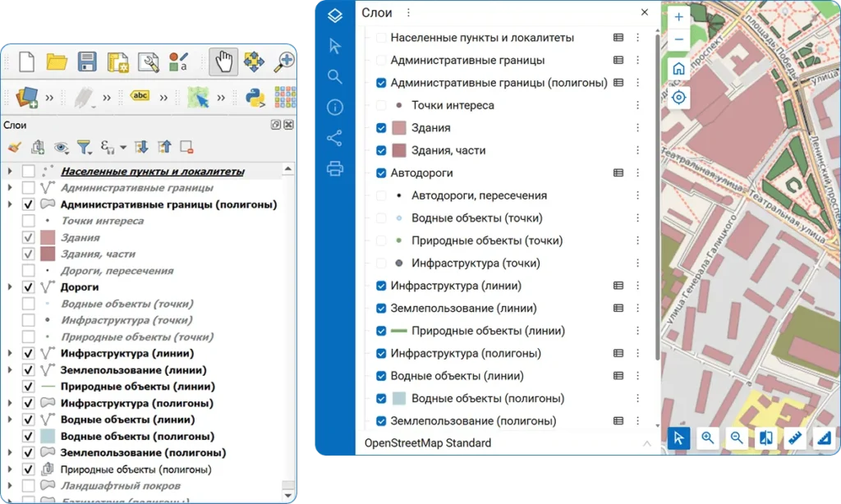Select the Pan Map hand tool
This screenshot has height=504, width=841.
(223, 62)
